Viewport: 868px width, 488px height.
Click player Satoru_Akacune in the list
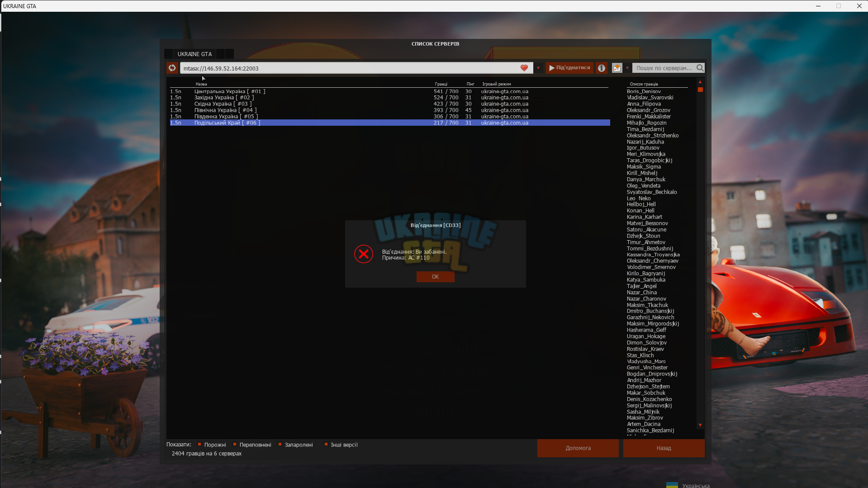646,230
